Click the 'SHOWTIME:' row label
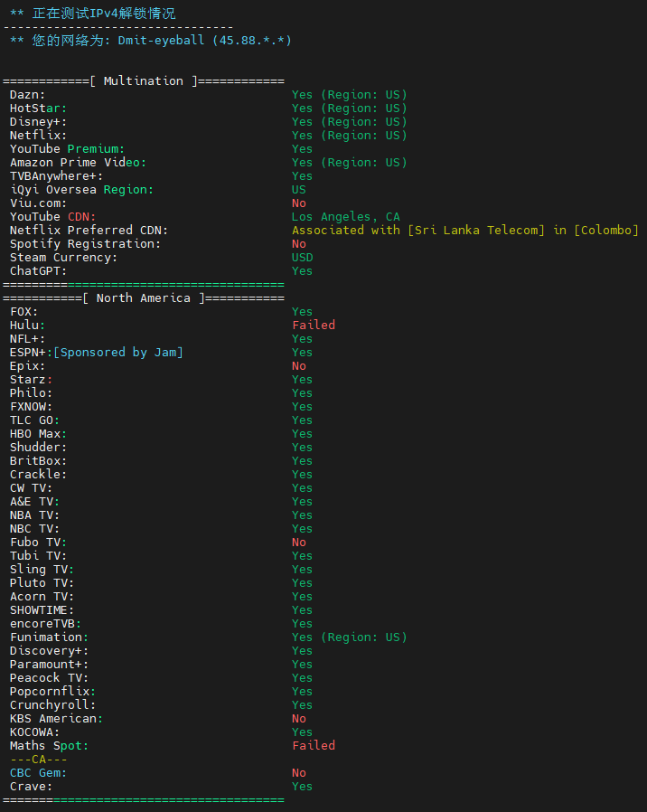Image resolution: width=647 pixels, height=812 pixels. tap(42, 610)
